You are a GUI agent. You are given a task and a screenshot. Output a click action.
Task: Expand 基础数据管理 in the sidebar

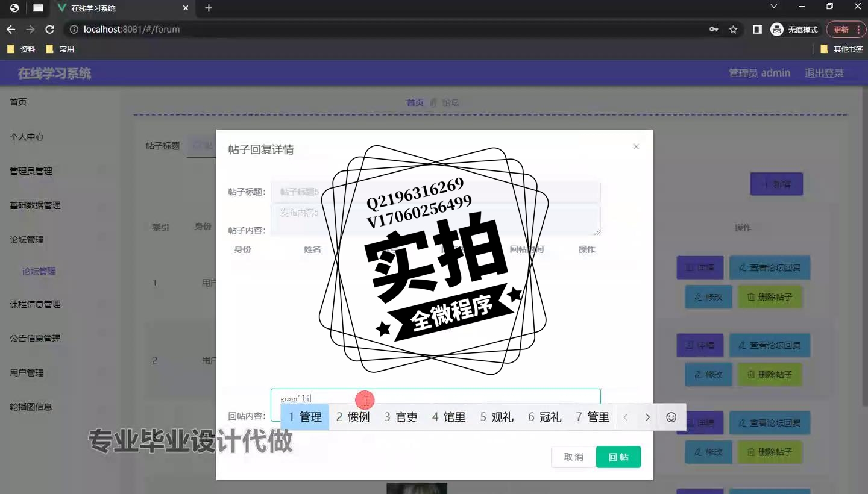pyautogui.click(x=35, y=205)
